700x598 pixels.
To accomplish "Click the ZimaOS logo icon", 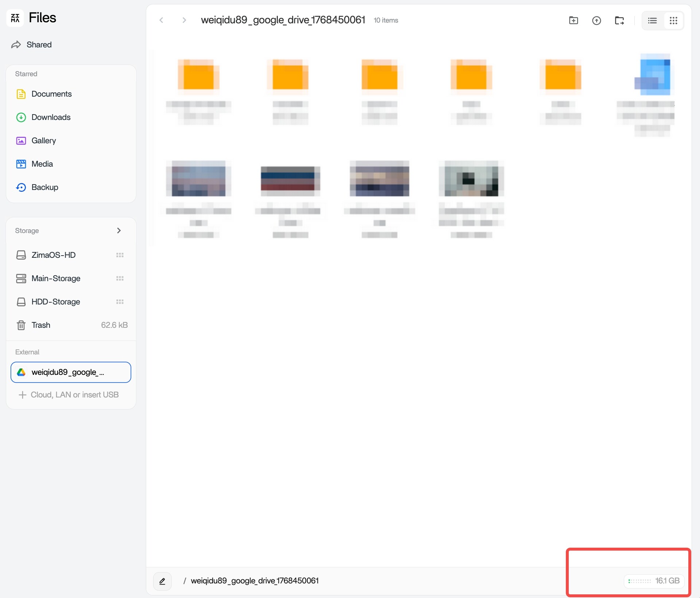I will pos(15,18).
